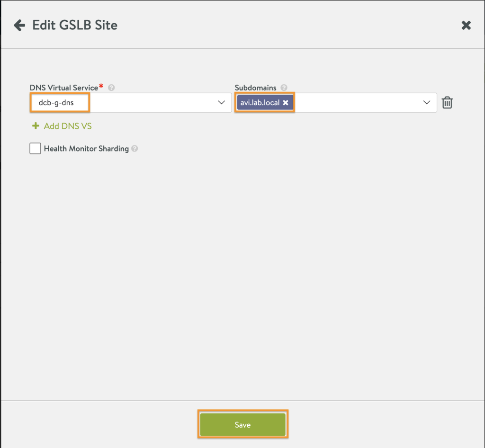Enable the Health Monitor Sharding checkbox

click(x=35, y=148)
